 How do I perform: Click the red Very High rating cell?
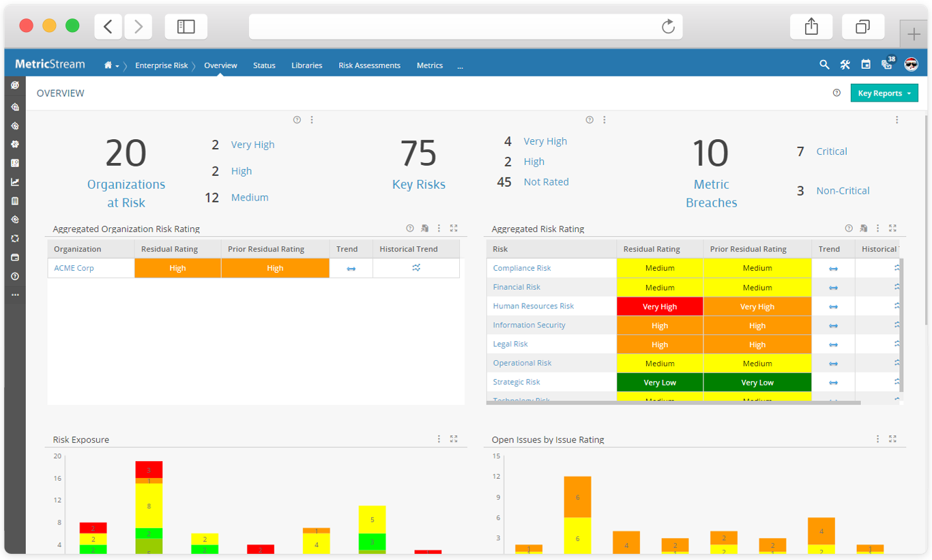click(x=659, y=306)
